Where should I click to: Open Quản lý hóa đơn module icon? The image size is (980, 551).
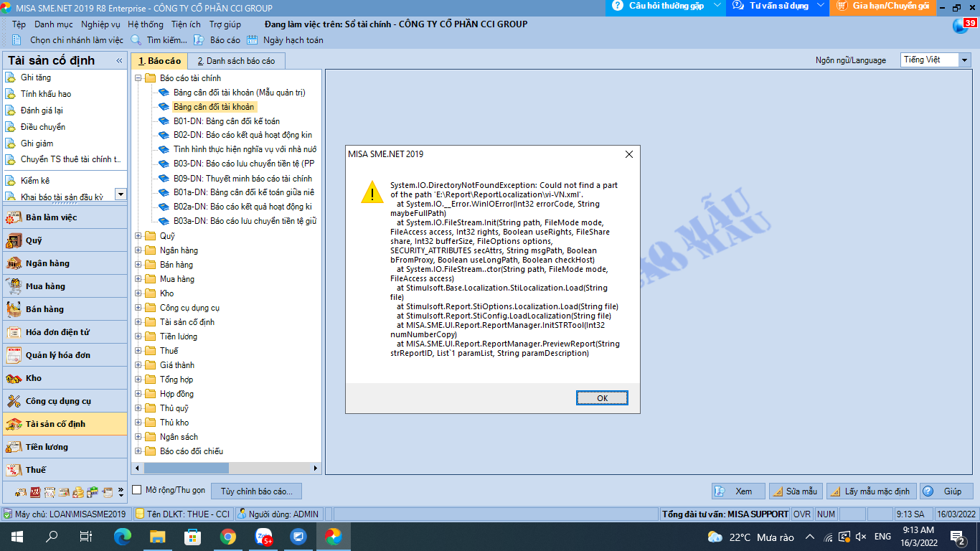click(x=14, y=355)
